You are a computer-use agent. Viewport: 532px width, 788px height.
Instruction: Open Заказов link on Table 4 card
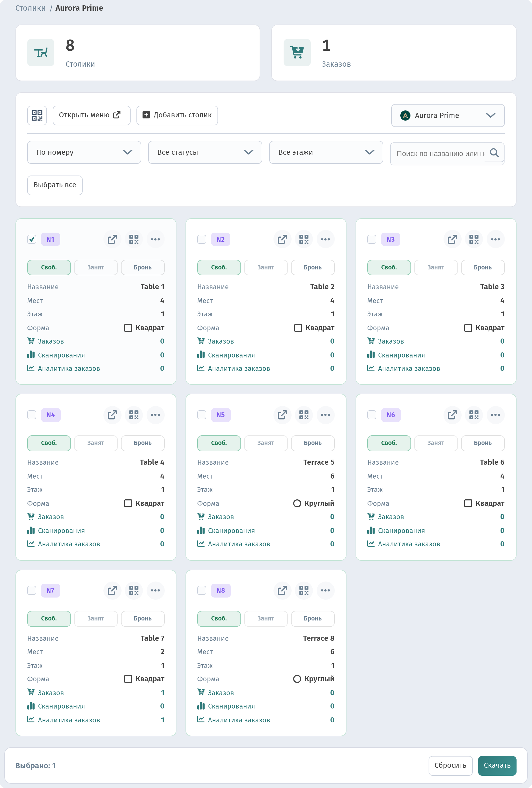pos(46,517)
